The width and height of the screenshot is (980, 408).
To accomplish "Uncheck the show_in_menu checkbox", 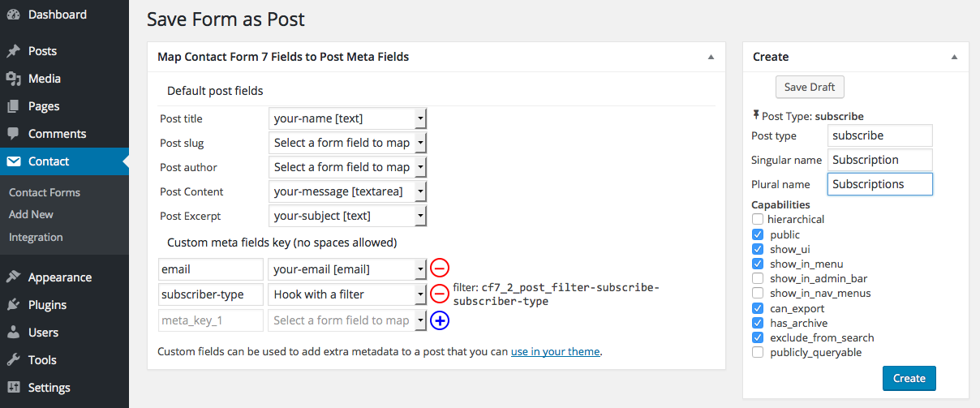I will click(x=758, y=264).
